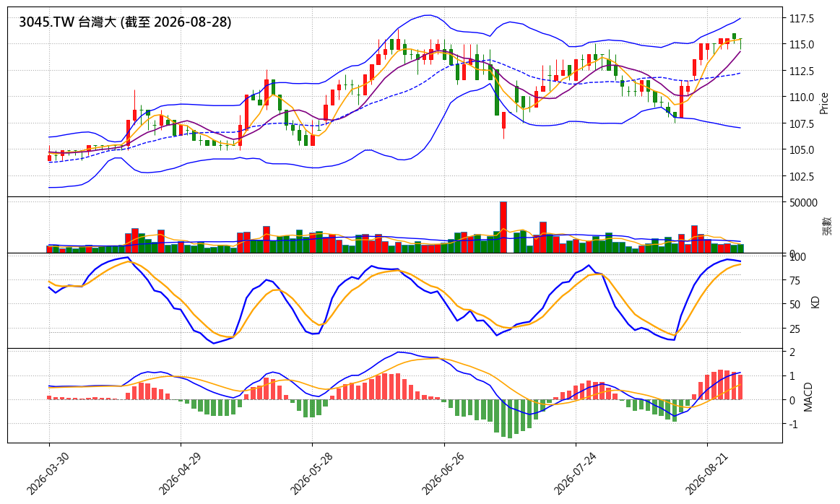
Task: Click the price axis value 117.5
Action: (802, 19)
